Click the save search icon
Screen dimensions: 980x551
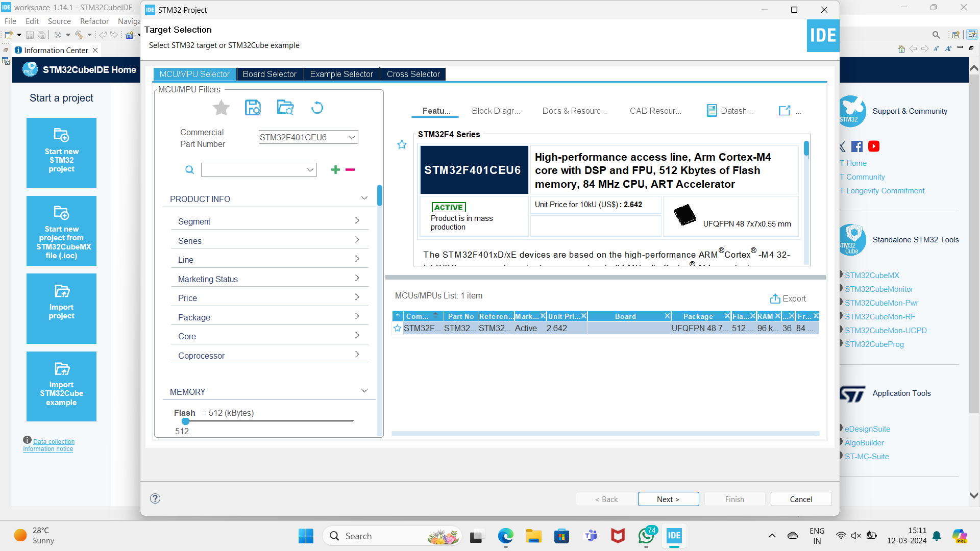253,108
